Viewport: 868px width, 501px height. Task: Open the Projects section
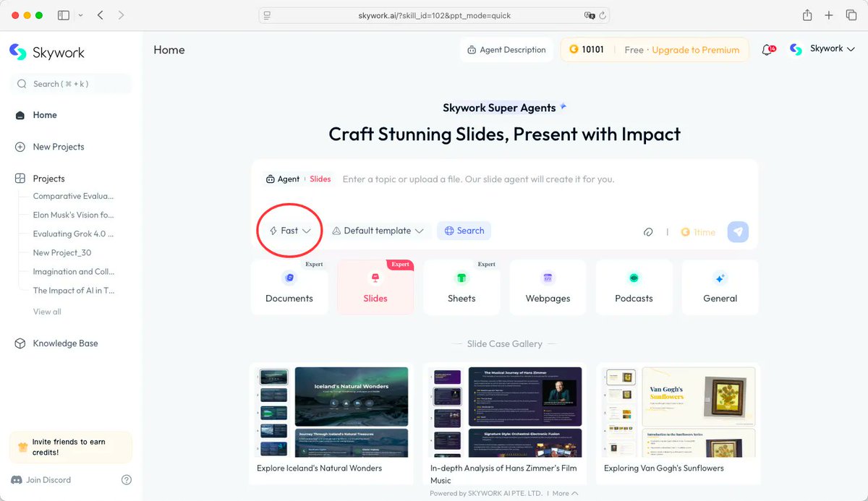pyautogui.click(x=48, y=179)
